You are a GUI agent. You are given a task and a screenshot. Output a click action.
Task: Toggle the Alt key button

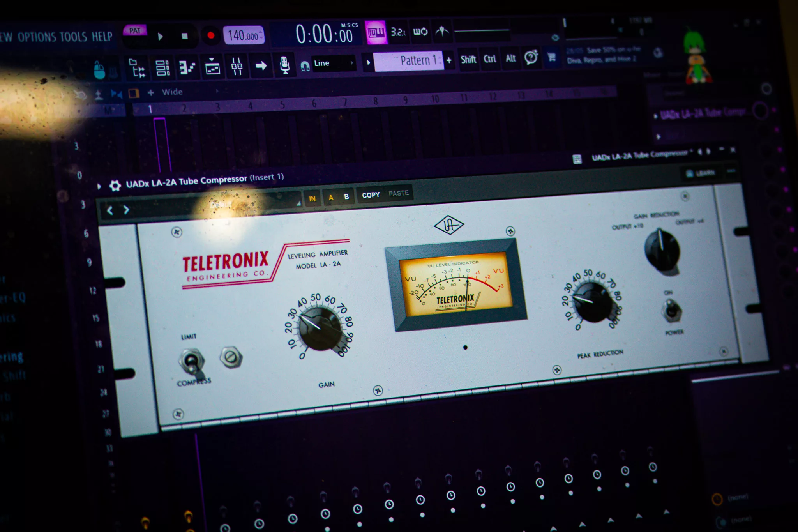point(510,58)
